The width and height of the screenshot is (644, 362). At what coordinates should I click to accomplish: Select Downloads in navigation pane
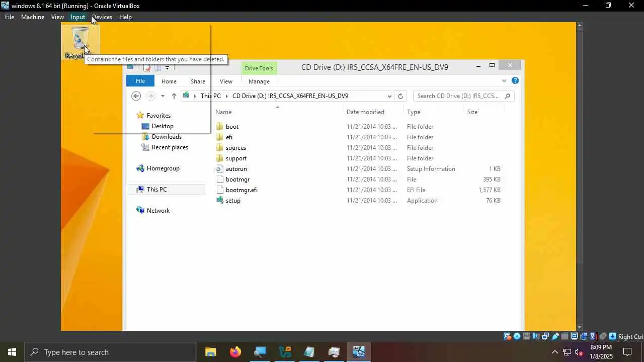point(167,137)
